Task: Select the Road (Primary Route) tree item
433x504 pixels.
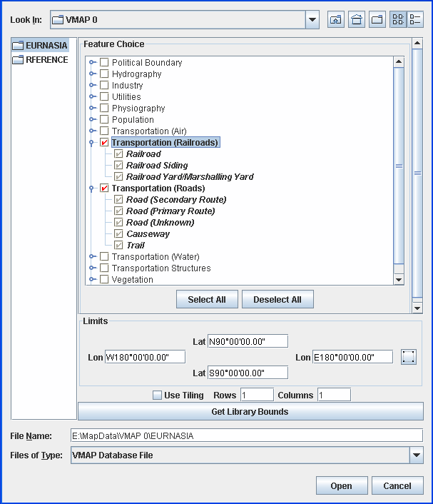Action: tap(170, 211)
